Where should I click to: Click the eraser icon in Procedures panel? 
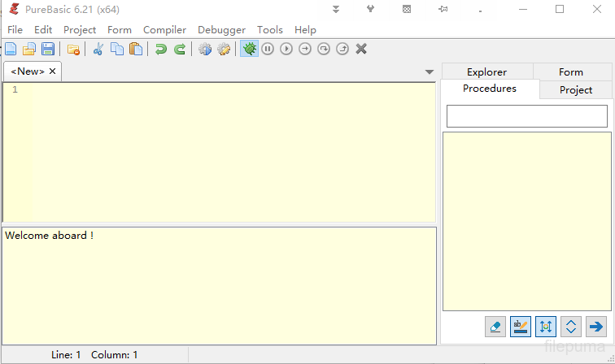click(495, 327)
